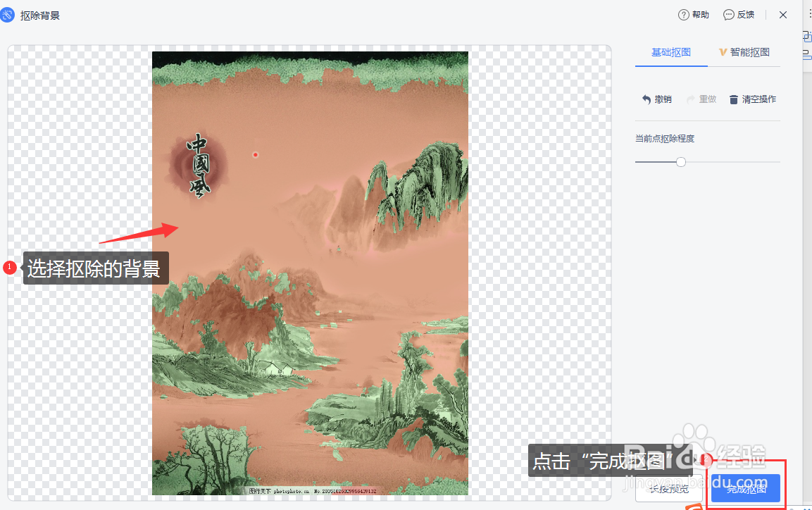Switch to the 基础抠图 tab
The height and width of the screenshot is (510, 812).
(670, 52)
